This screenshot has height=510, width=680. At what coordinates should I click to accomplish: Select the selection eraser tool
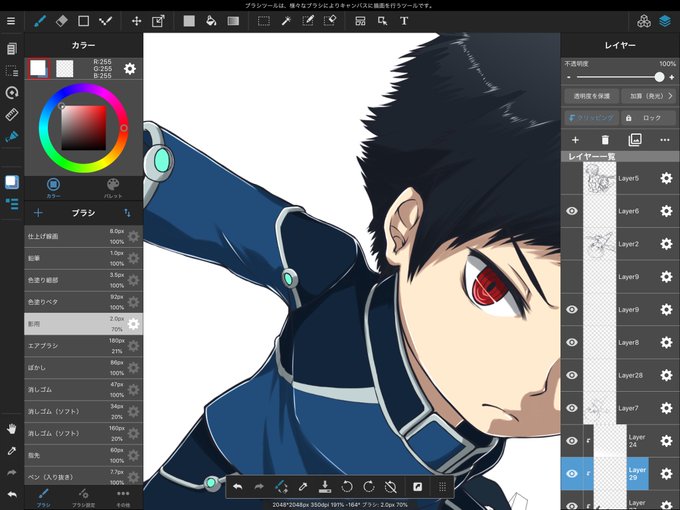click(330, 21)
